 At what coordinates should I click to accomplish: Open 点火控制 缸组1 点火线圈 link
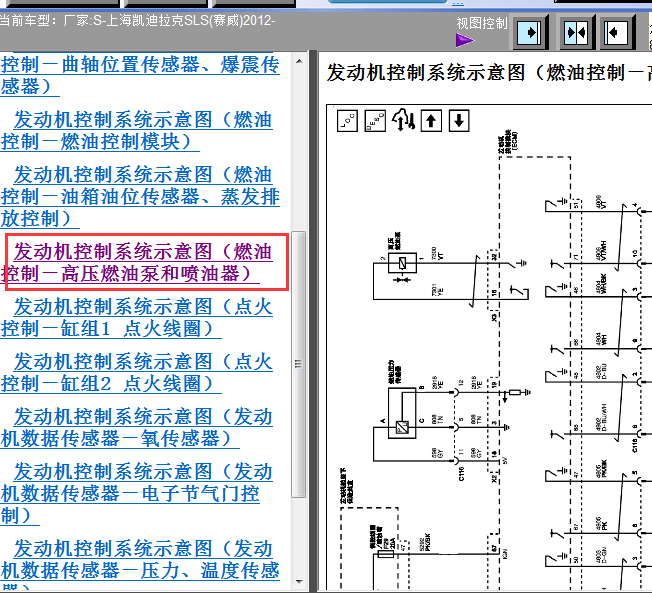point(140,318)
